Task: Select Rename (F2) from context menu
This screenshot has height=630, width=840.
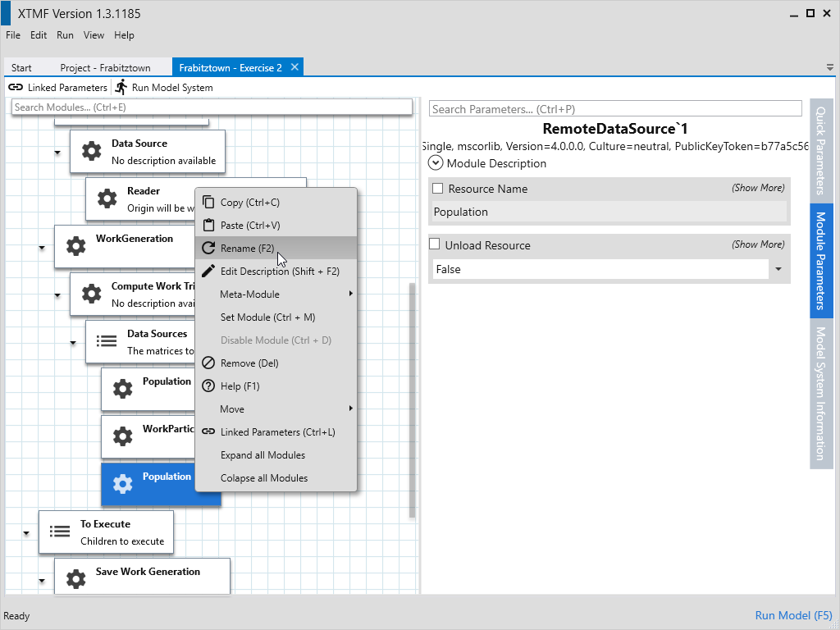Action: [x=247, y=249]
